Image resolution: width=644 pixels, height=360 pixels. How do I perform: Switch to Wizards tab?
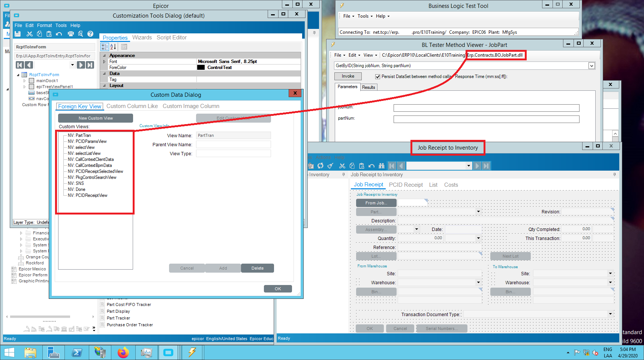point(142,37)
